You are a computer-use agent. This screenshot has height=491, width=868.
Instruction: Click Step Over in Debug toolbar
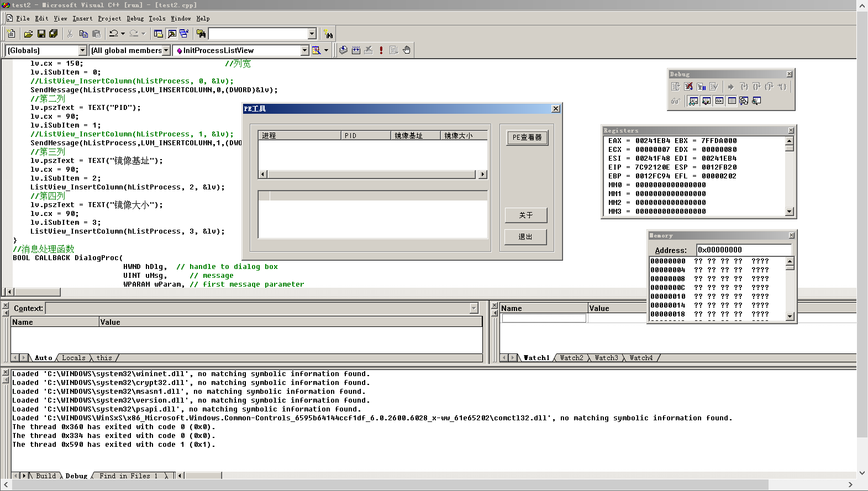click(756, 87)
